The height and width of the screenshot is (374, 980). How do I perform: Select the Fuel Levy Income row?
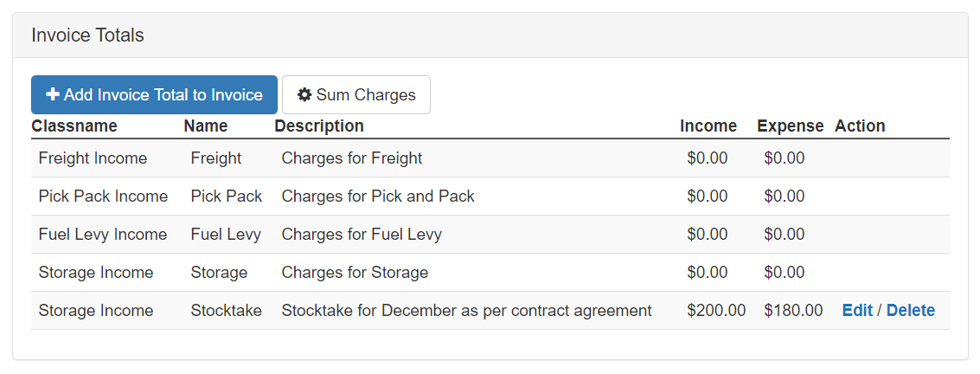pos(103,235)
